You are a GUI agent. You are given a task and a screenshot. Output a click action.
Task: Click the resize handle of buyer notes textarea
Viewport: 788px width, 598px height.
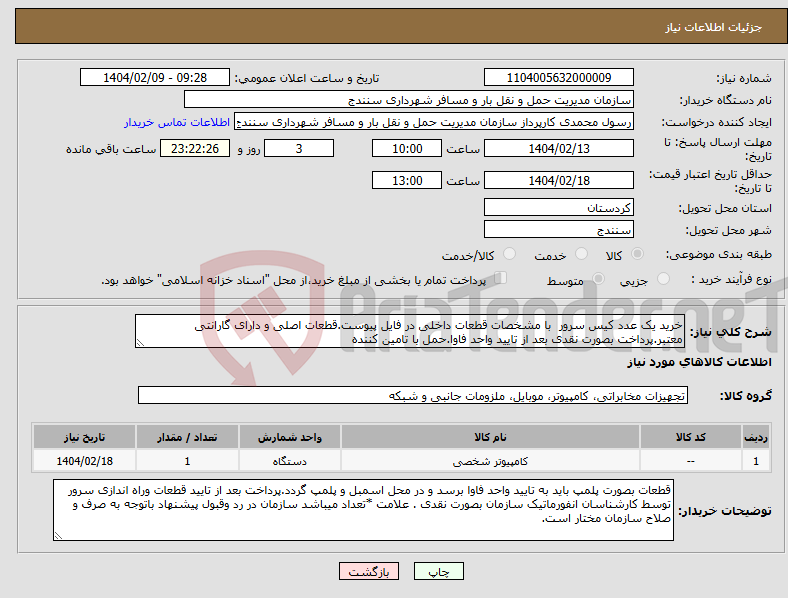click(58, 536)
